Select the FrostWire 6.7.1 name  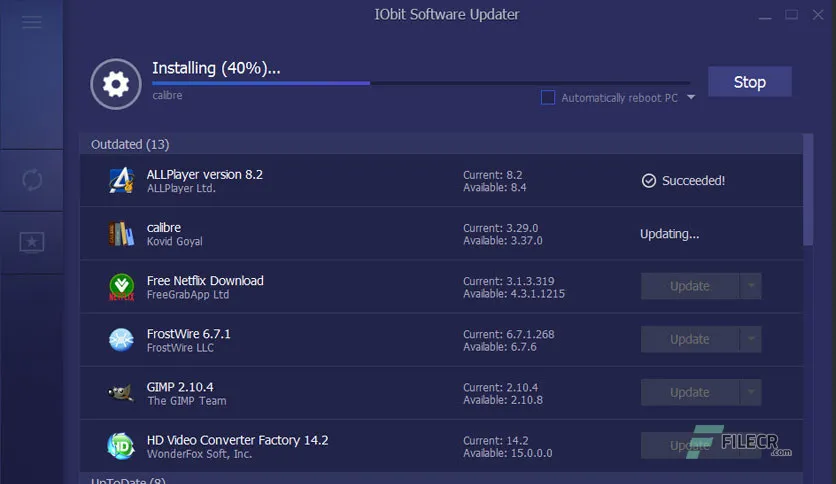point(189,334)
